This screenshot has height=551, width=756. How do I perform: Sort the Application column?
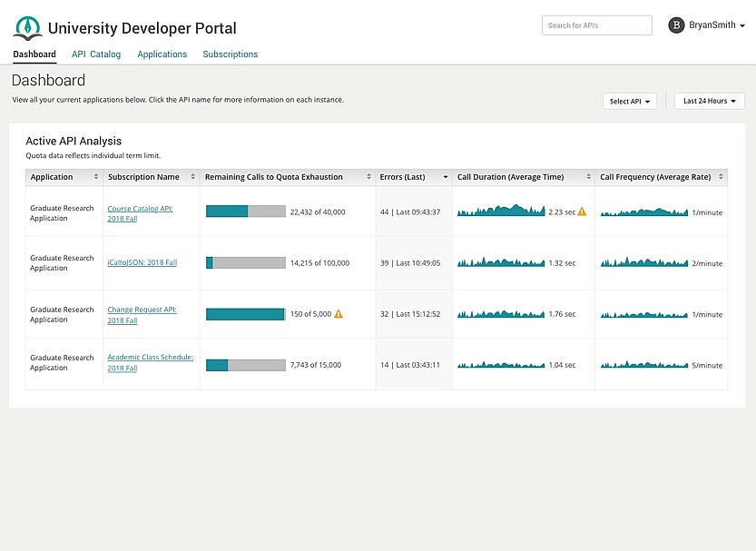pyautogui.click(x=97, y=176)
